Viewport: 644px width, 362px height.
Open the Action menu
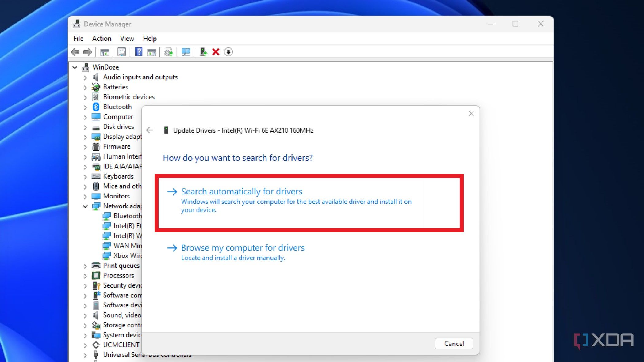102,39
